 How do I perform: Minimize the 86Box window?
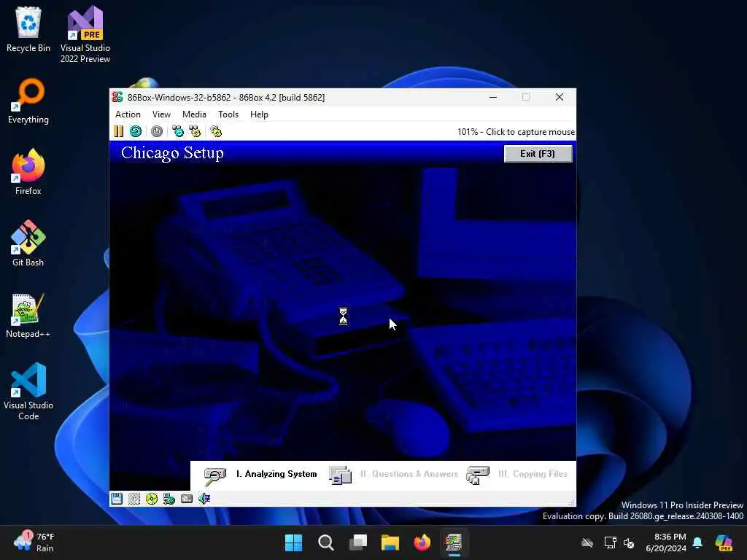point(493,97)
